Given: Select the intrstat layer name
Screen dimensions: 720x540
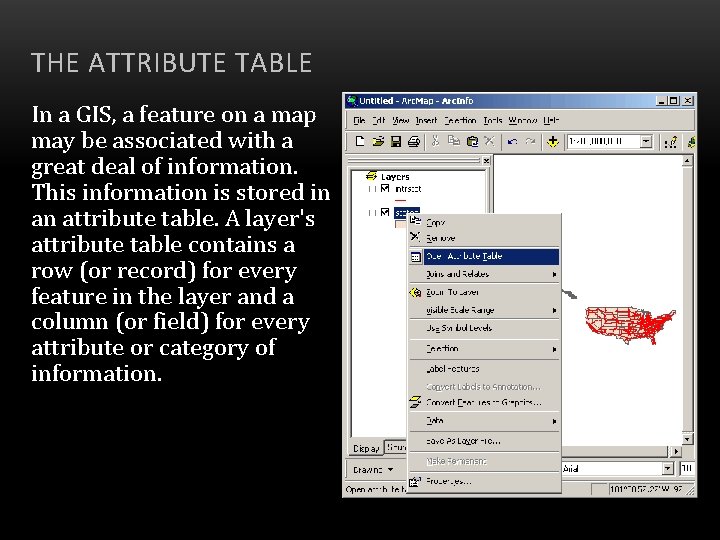Looking at the screenshot, I should [x=408, y=189].
